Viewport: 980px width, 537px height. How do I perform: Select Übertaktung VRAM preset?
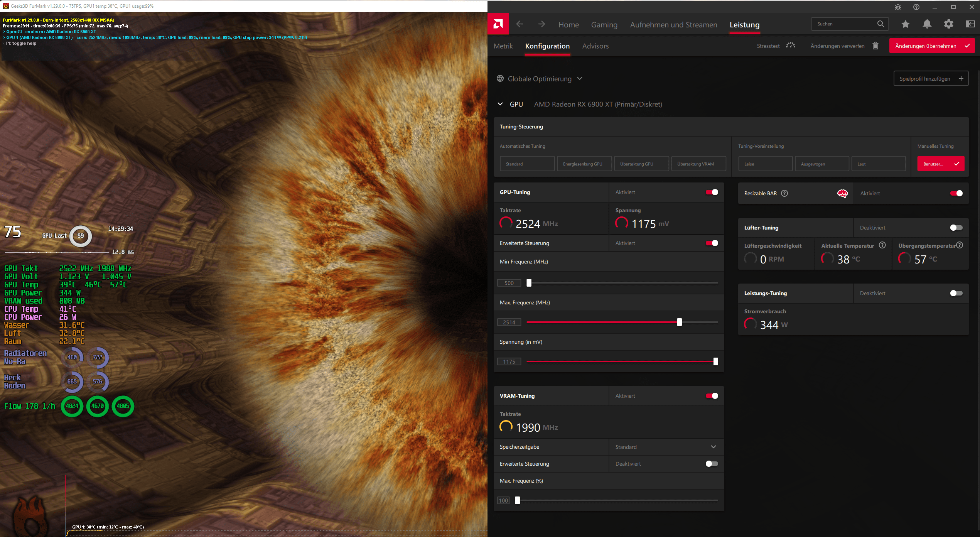698,164
